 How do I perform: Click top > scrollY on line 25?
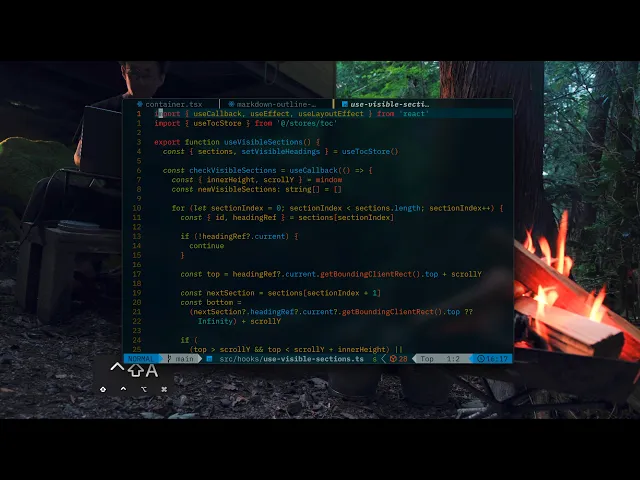222,349
